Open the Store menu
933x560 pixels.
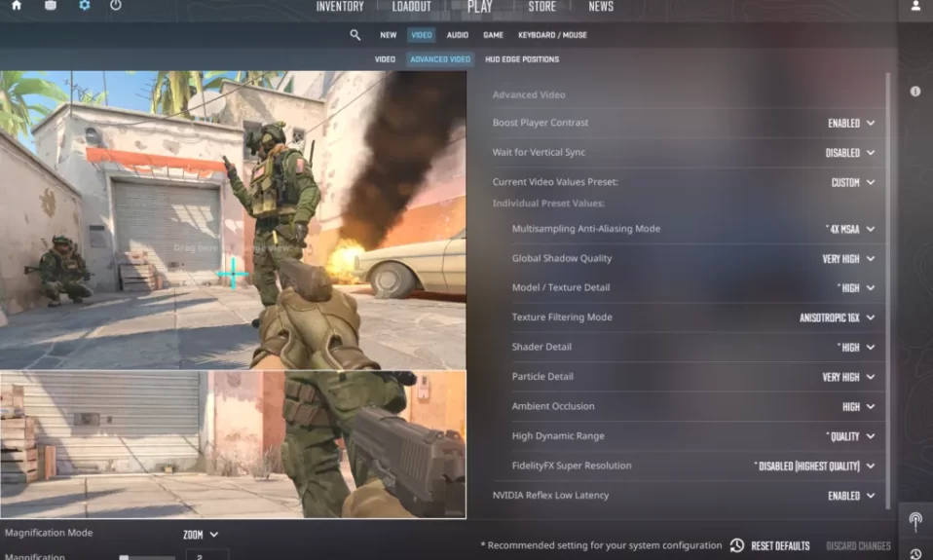coord(542,7)
